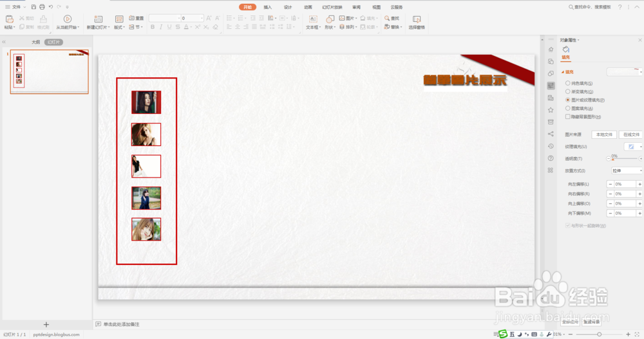Click the zoom slider in status bar
644x339 pixels.
pos(599,334)
